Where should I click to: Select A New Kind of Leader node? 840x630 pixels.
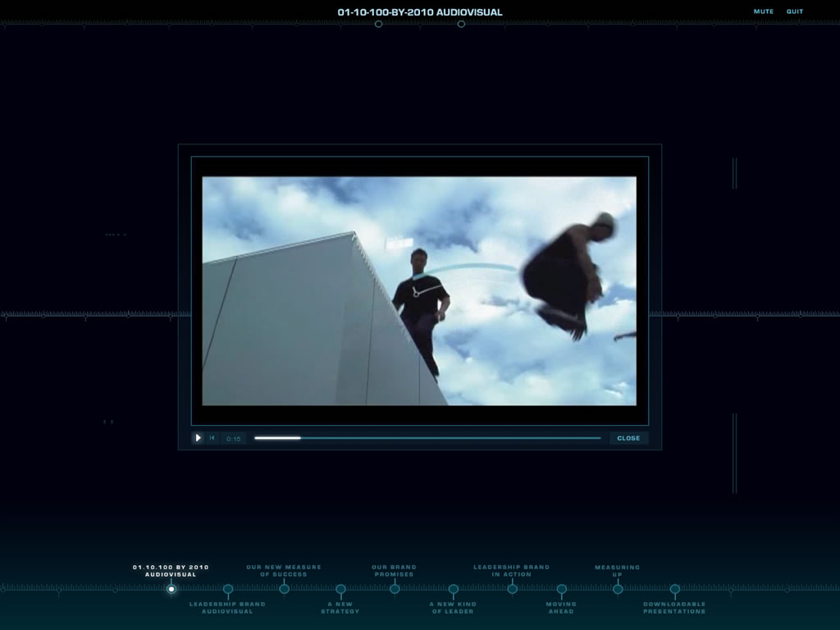tap(453, 589)
